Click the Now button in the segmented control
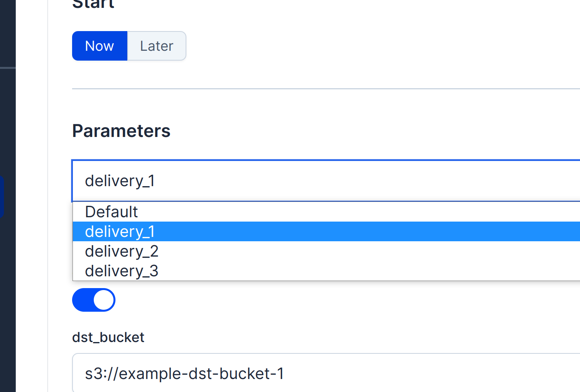Viewport: 580px width, 392px height. click(99, 46)
